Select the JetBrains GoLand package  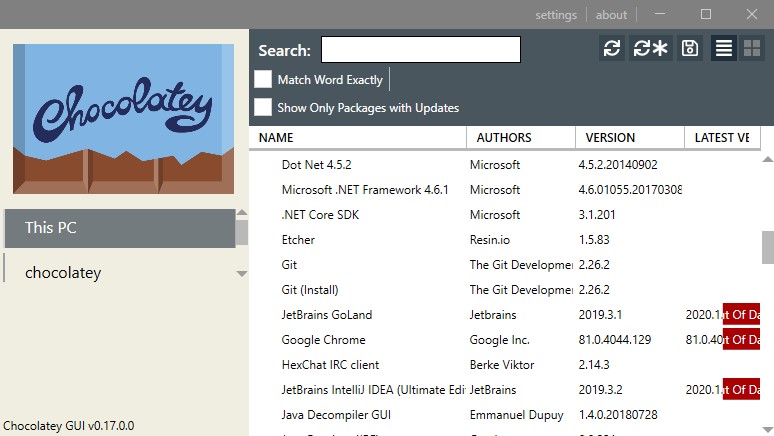click(x=505, y=315)
